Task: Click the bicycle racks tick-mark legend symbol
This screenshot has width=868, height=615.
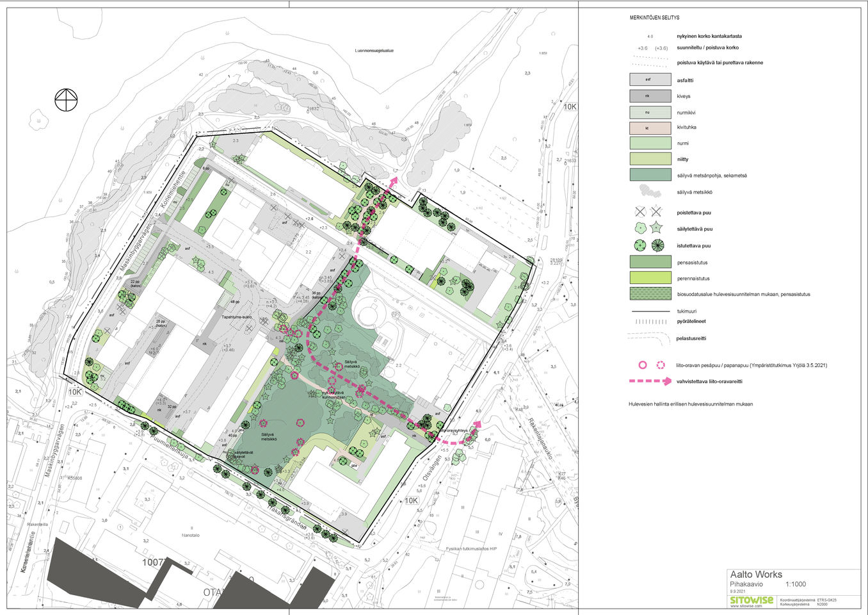Action: [x=650, y=322]
